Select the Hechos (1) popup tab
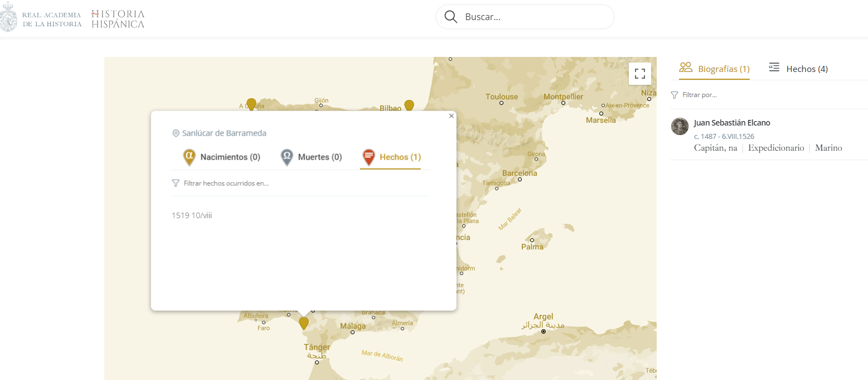 [x=391, y=157]
